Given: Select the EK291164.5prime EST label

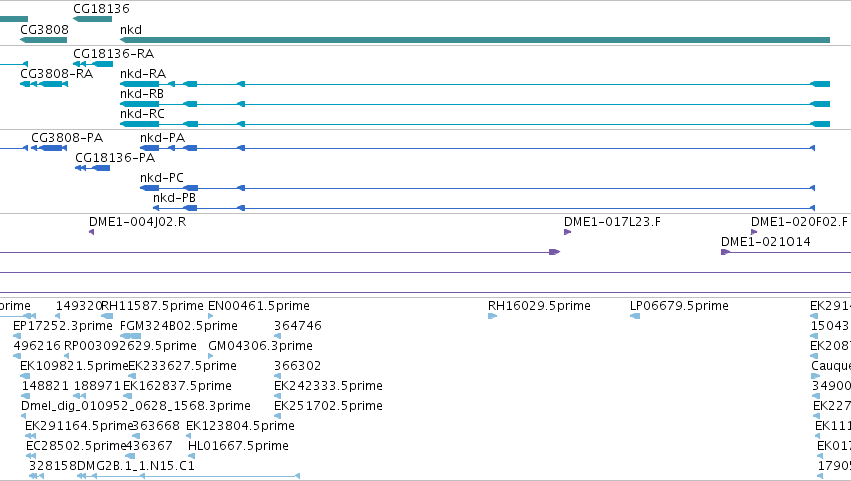Looking at the screenshot, I should pos(79,426).
